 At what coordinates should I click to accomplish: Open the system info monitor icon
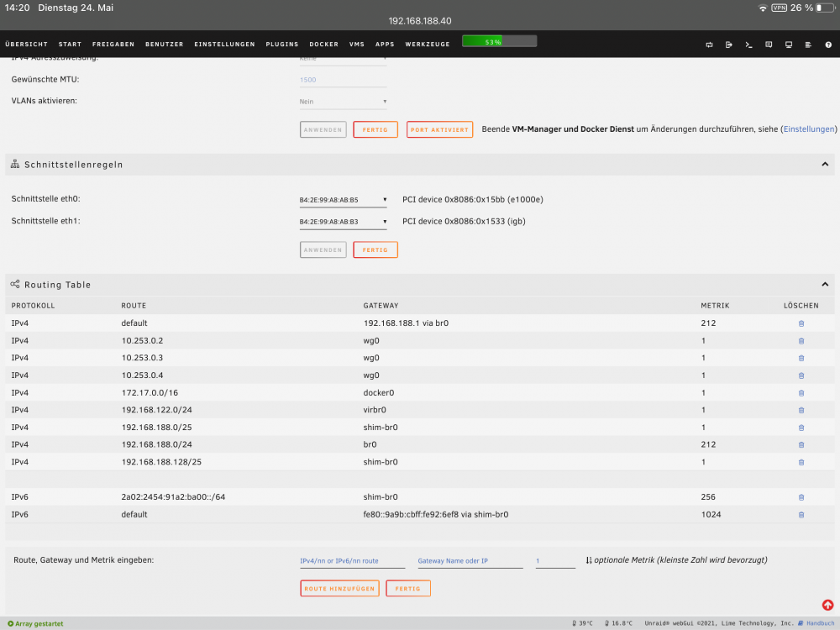[x=788, y=45]
